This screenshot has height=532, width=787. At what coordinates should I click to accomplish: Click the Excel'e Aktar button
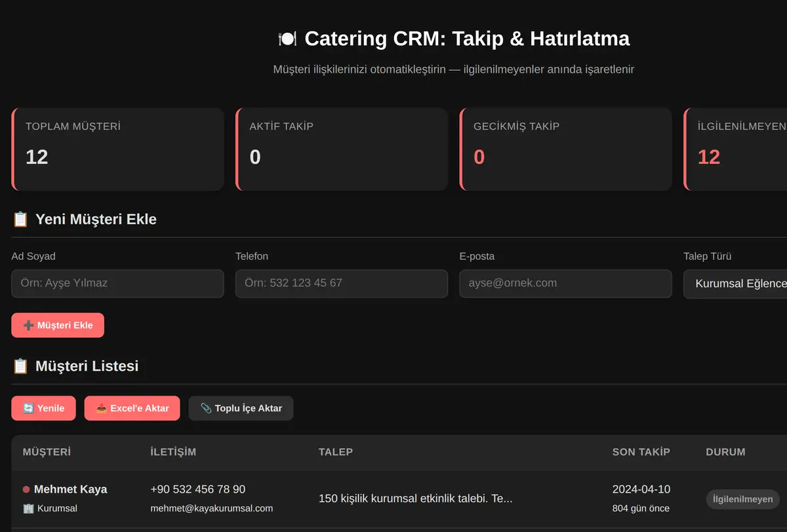[132, 408]
